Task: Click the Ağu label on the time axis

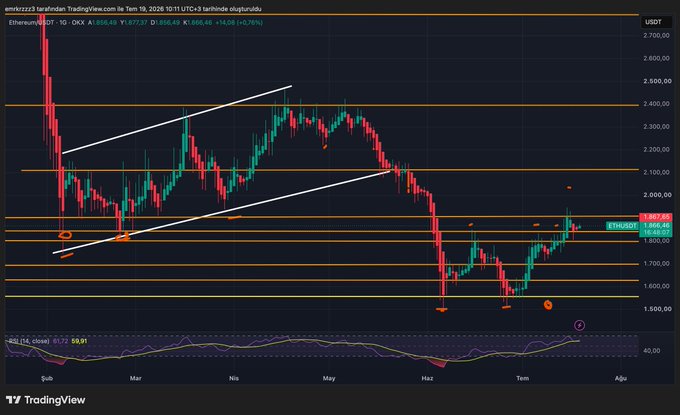Action: pyautogui.click(x=621, y=378)
